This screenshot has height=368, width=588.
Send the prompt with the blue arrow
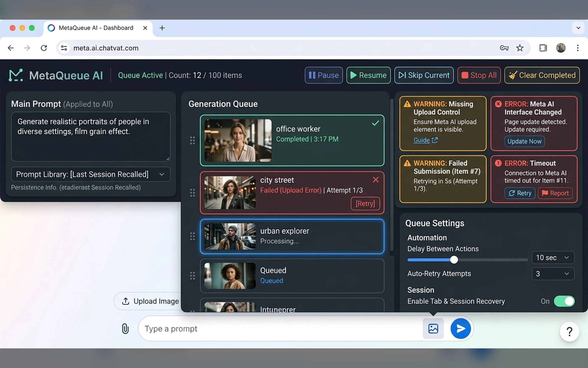pyautogui.click(x=461, y=329)
